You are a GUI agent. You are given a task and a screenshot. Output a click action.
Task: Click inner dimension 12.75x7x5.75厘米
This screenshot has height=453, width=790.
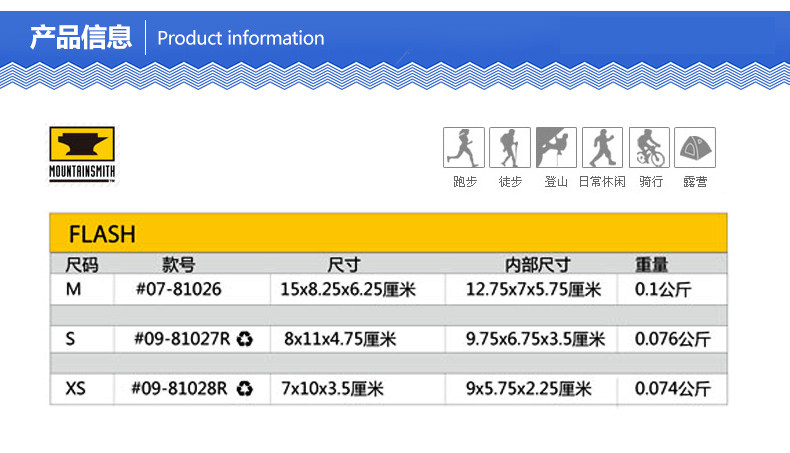(x=534, y=289)
